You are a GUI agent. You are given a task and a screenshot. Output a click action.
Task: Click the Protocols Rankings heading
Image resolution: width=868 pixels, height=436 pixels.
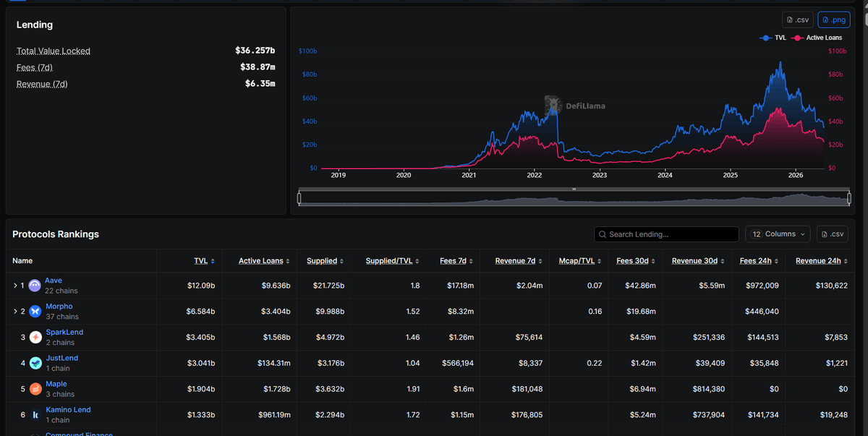[56, 234]
